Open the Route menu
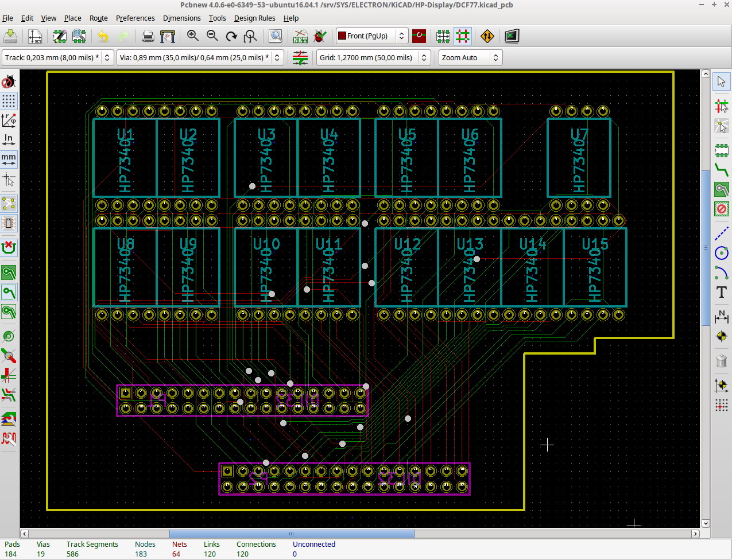This screenshot has width=732, height=560. pyautogui.click(x=98, y=18)
